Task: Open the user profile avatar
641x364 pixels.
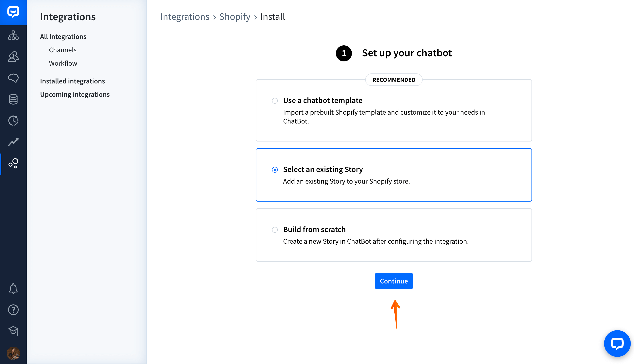Action: 13,353
